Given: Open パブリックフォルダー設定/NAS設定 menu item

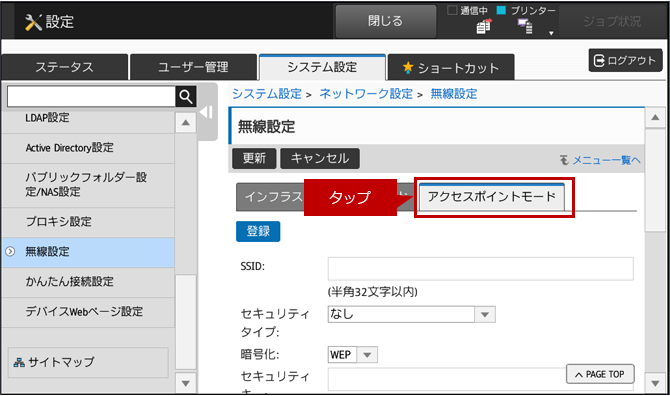Looking at the screenshot, I should pos(88,185).
